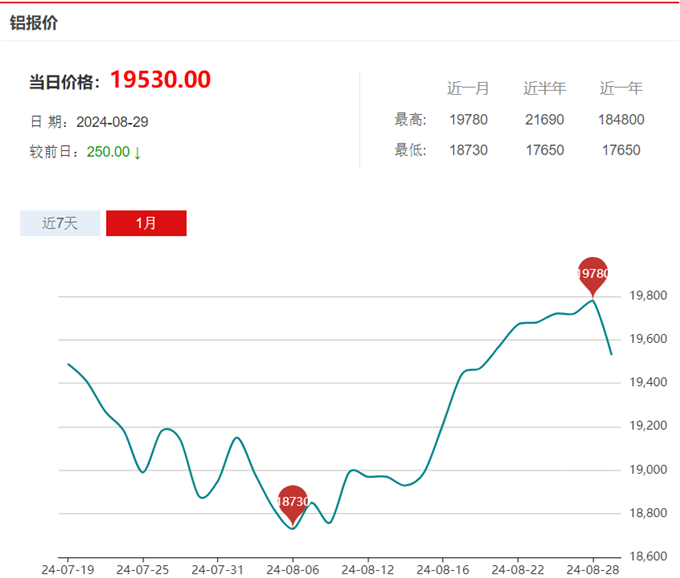Click the 24-08-28 x-axis label
Screen dimensions: 680x578
(593, 569)
